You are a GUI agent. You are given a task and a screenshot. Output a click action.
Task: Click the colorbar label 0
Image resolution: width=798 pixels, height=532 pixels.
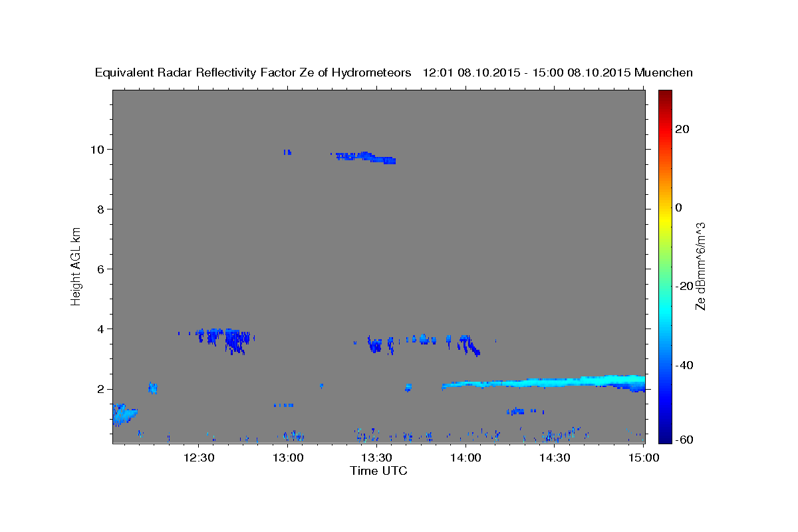[679, 207]
